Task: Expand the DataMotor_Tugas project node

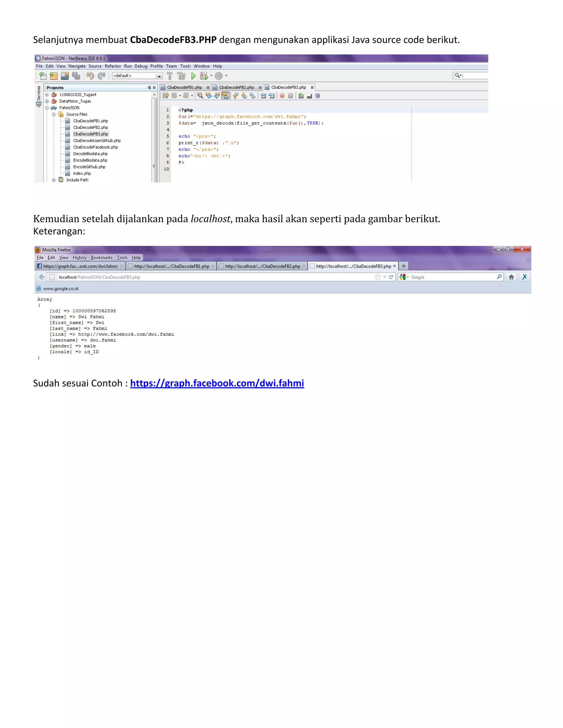Action: pyautogui.click(x=47, y=101)
